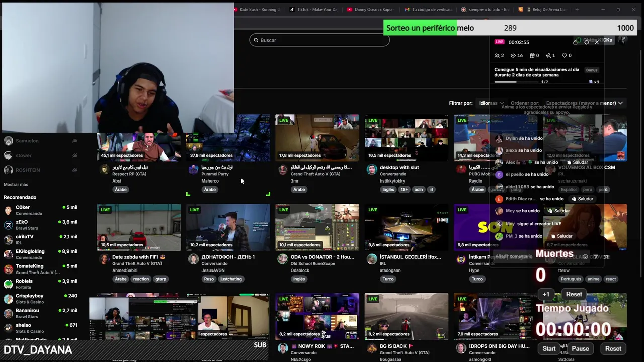Screen dimensions: 644x362
Task: Expand Mostrar más in sidebar
Action: pos(16,185)
